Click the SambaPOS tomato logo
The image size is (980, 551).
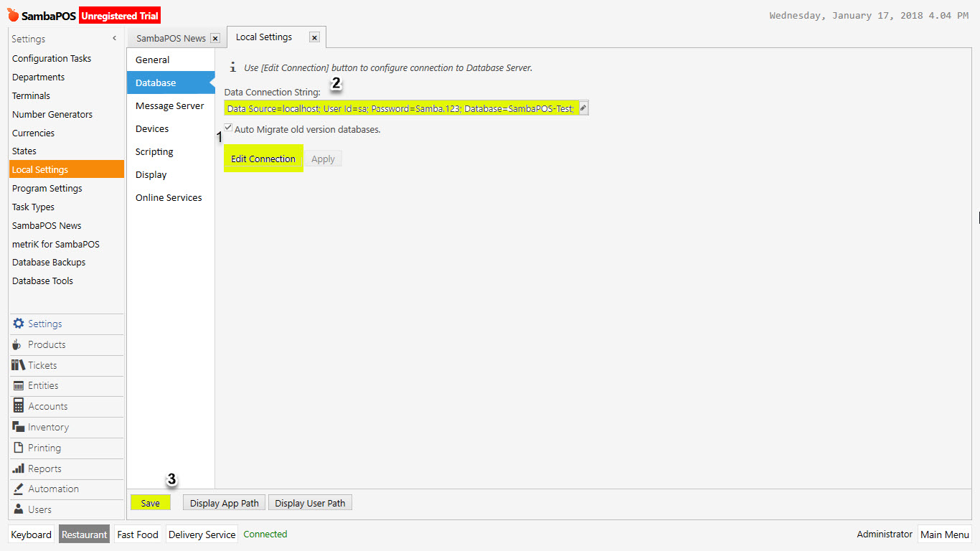click(14, 14)
